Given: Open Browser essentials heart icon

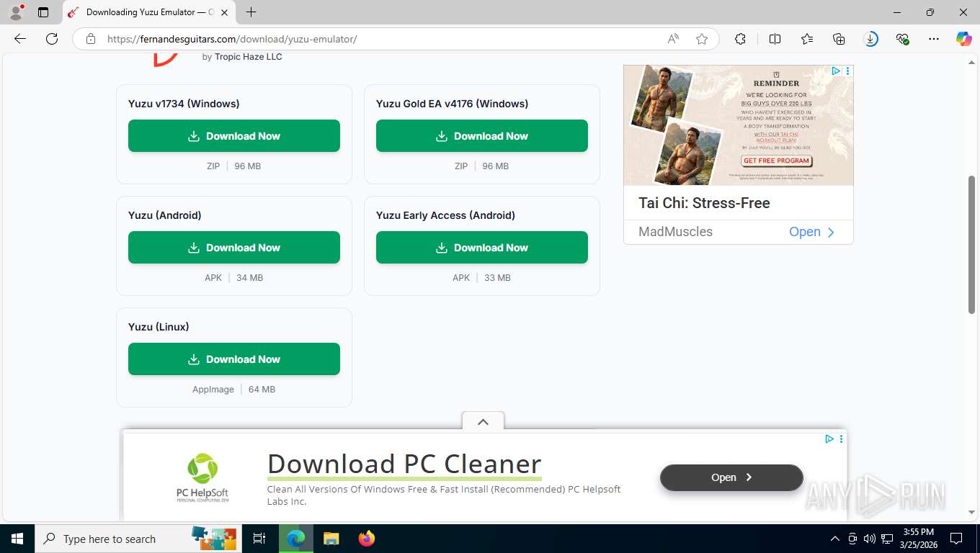Looking at the screenshot, I should pyautogui.click(x=902, y=39).
